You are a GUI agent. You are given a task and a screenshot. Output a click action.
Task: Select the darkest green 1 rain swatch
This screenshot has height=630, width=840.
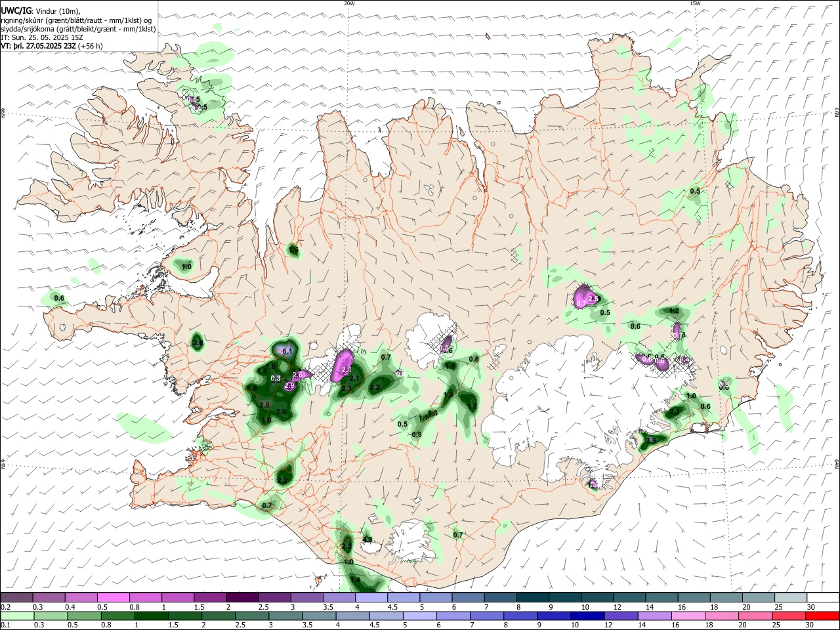click(x=151, y=616)
